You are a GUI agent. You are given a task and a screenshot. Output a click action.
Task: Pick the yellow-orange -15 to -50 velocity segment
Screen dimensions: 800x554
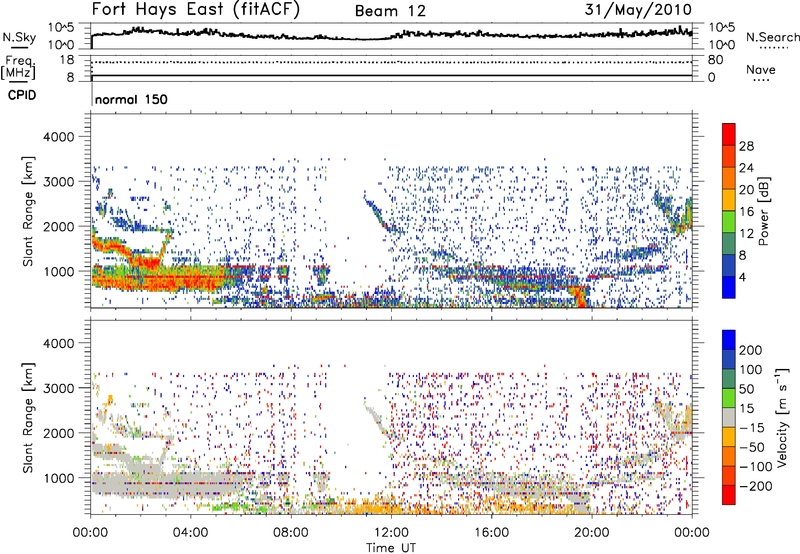tap(729, 437)
